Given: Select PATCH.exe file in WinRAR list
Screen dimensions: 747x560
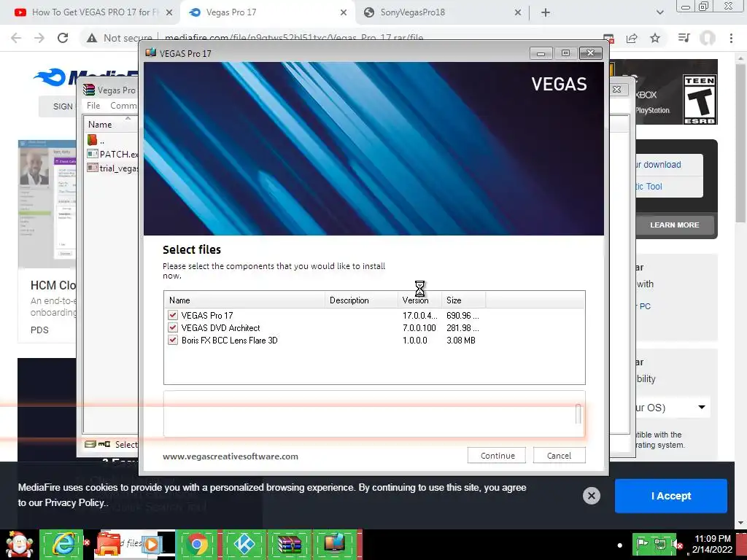Looking at the screenshot, I should (113, 154).
